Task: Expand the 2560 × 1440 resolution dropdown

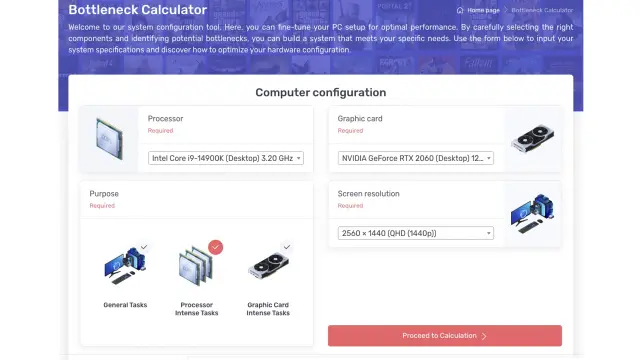Action: pos(416,233)
